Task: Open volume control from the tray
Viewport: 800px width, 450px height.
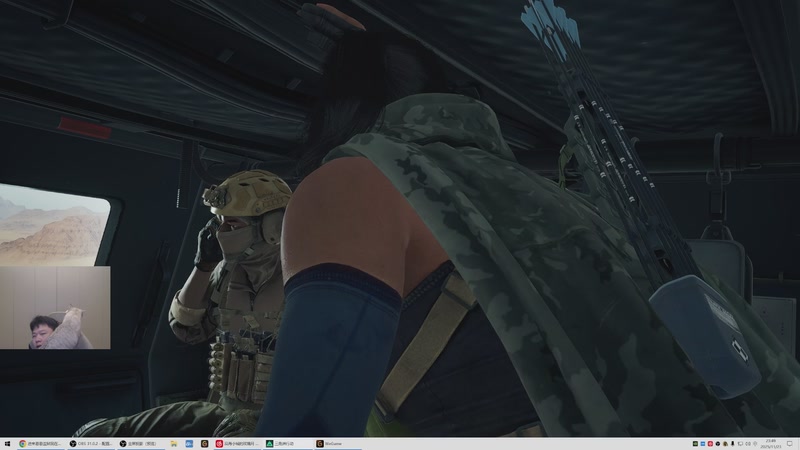Action: click(748, 444)
